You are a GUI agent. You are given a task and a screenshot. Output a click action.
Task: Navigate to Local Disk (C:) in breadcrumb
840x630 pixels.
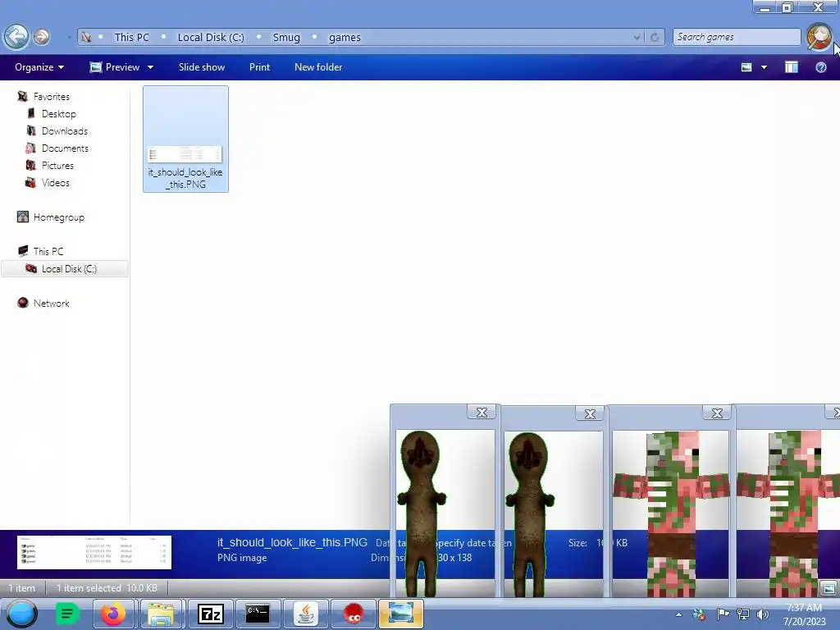(211, 37)
